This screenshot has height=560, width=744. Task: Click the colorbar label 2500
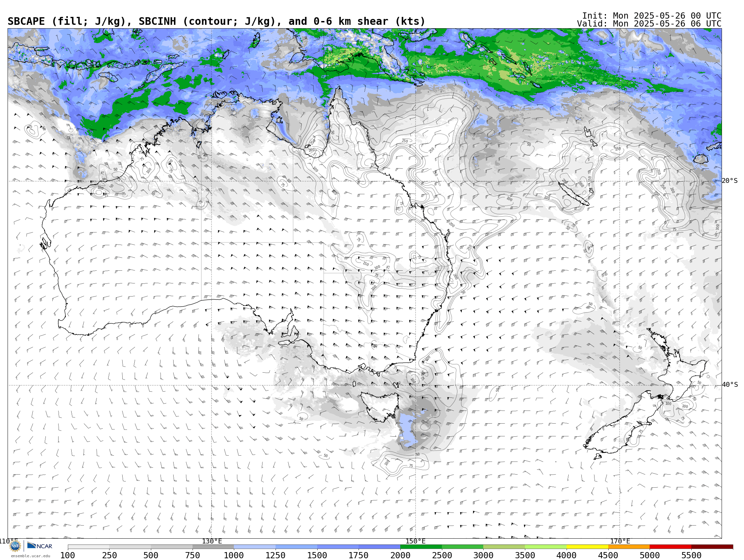pos(442,555)
